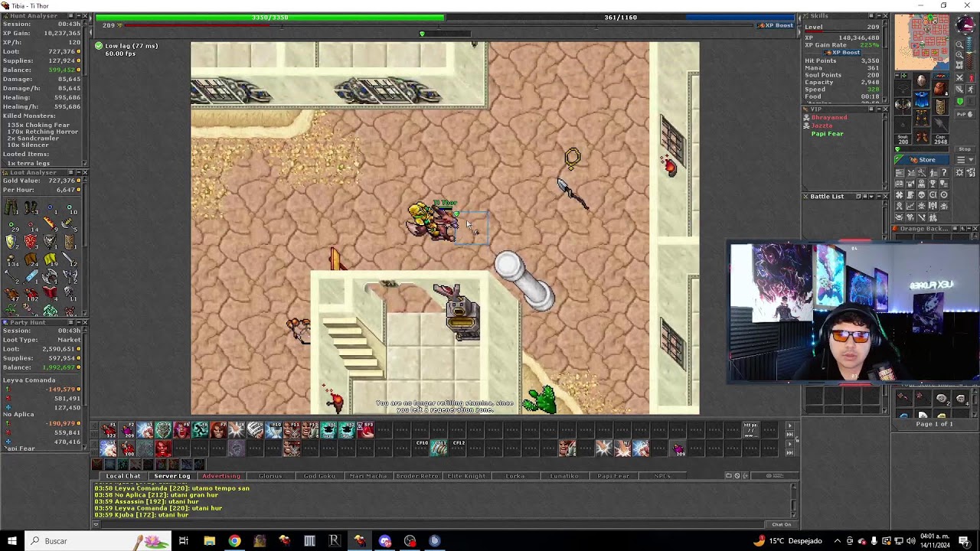Switch to the Server Log tab
The width and height of the screenshot is (980, 551).
pos(171,476)
